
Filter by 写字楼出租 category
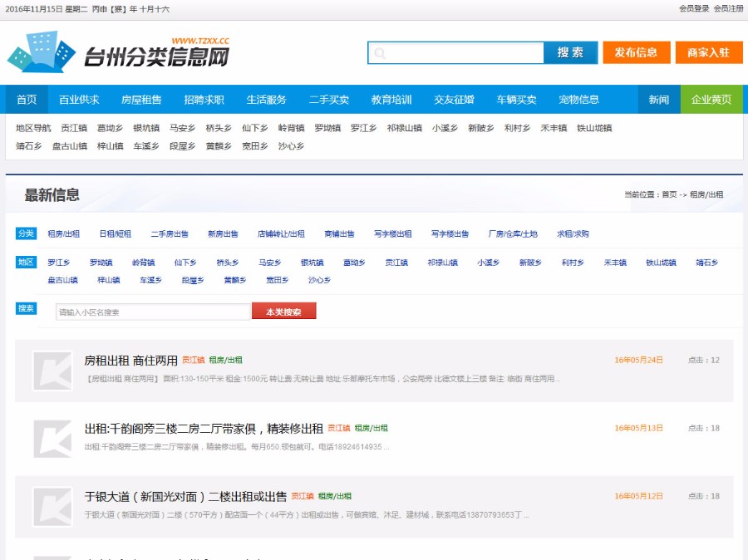(x=393, y=233)
